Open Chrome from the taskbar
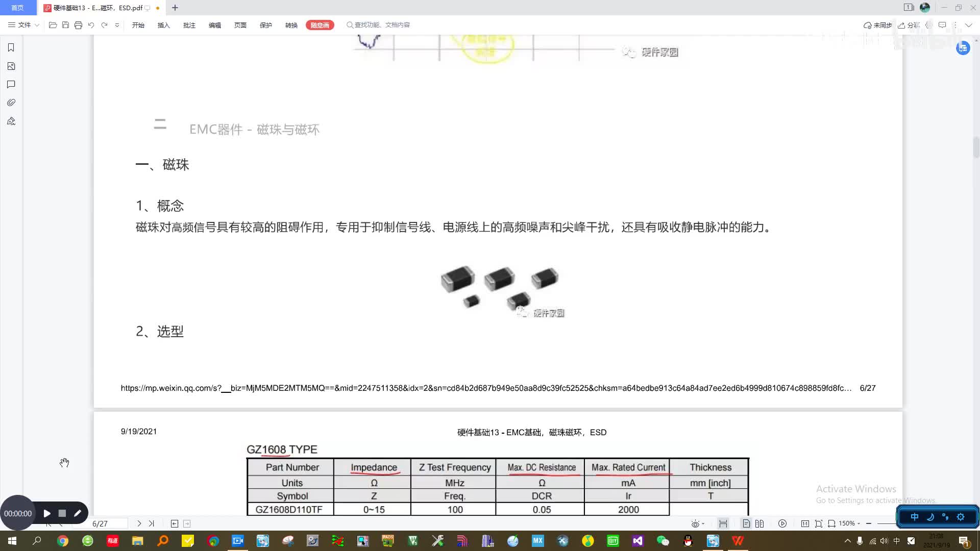 click(63, 541)
